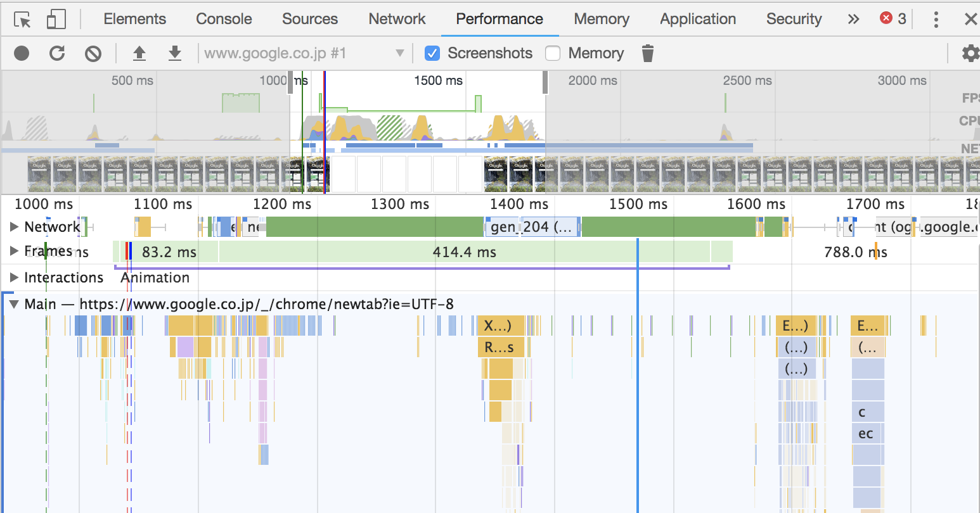This screenshot has width=980, height=513.
Task: Uncheck the Screenshots checkbox
Action: click(432, 53)
